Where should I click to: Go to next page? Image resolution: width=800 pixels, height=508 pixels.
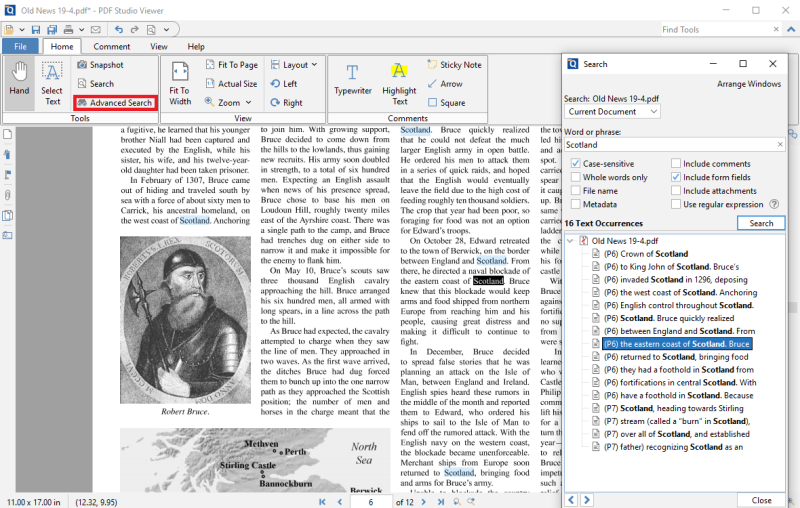423,502
